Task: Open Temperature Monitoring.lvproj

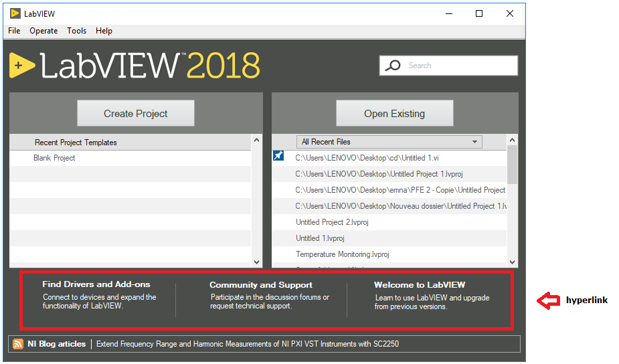Action: tap(343, 254)
